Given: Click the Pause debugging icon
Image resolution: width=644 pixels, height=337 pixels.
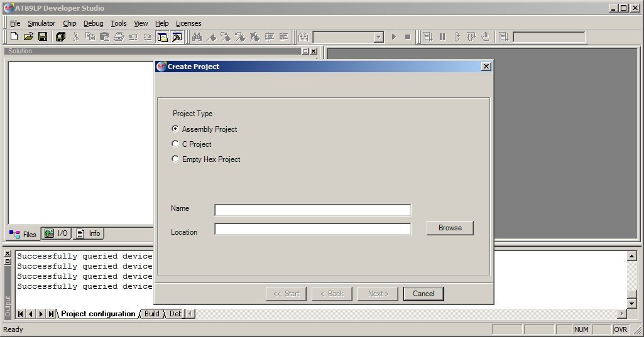Looking at the screenshot, I should [x=442, y=37].
